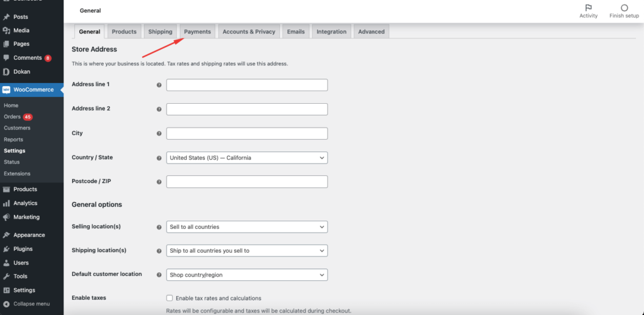The width and height of the screenshot is (644, 315).
Task: Open the Country / State dropdown
Action: coord(247,158)
